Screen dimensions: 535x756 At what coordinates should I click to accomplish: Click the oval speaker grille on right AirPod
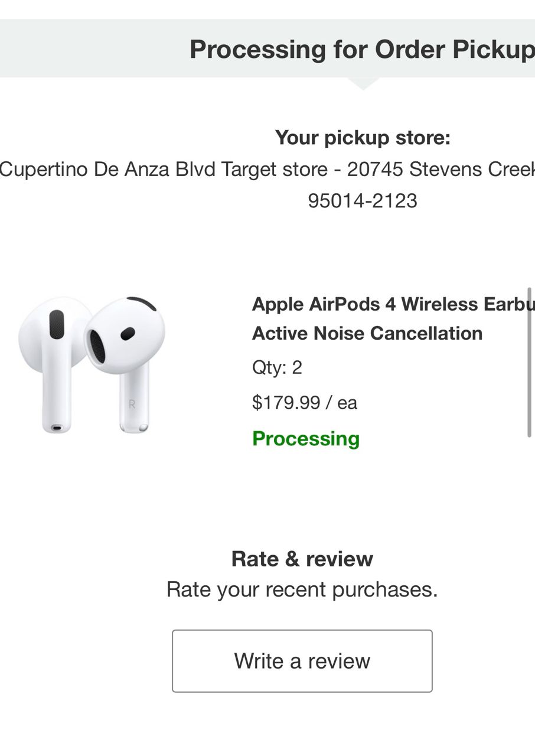coord(97,346)
